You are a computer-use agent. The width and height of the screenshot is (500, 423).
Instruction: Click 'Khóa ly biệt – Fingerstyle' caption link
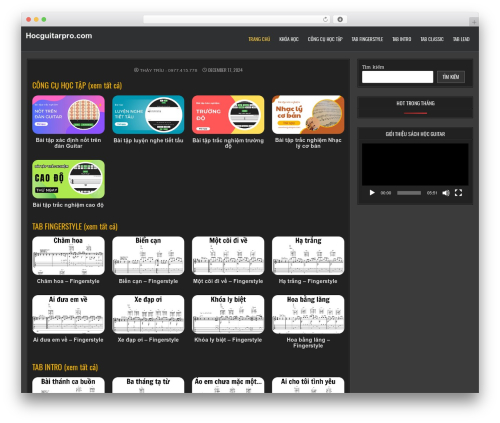click(x=228, y=340)
